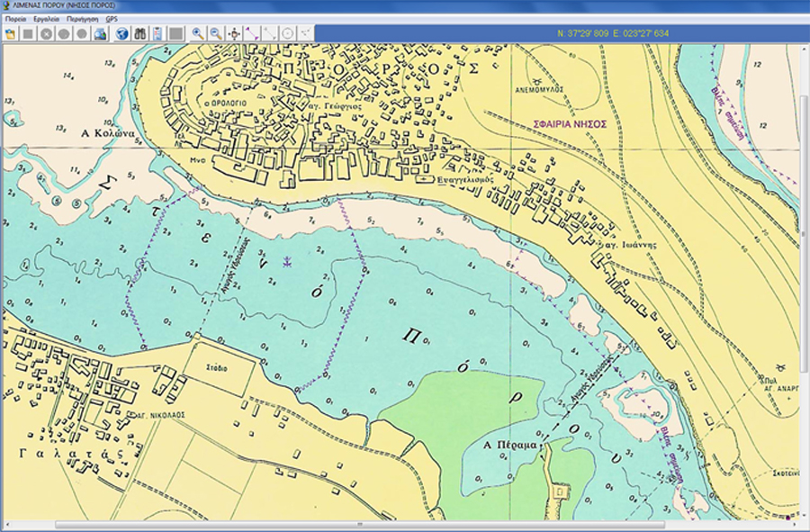810x532 pixels.
Task: Click the horizontal scrollbar thumb below the chart
Action: pos(359,526)
